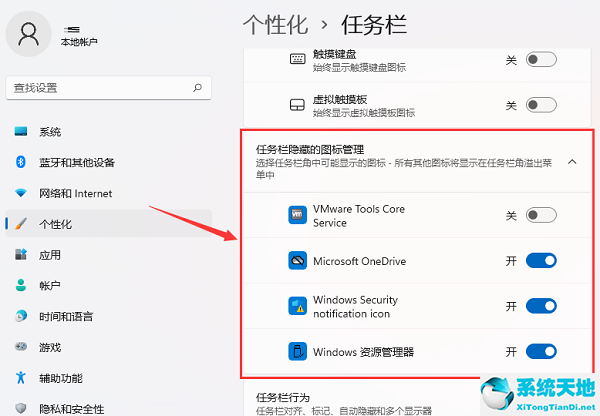Viewport: 600px width, 416px height.
Task: Enable the VMware Tools Core Service toggle
Action: [541, 215]
